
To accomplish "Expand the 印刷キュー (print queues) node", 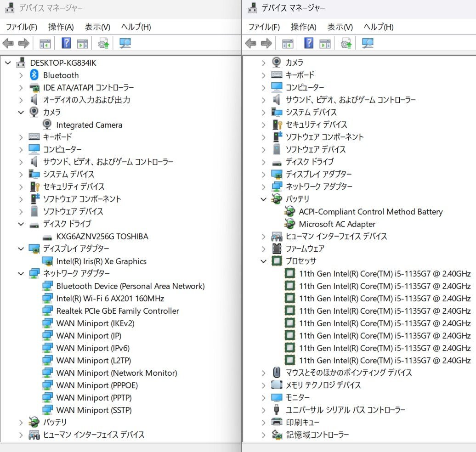I will 263,422.
